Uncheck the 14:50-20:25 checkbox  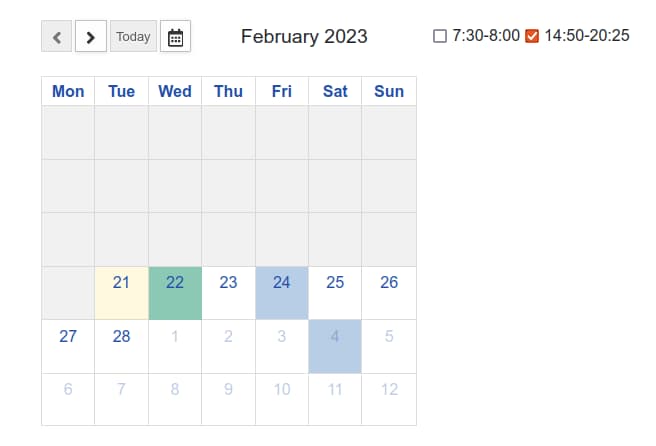coord(532,36)
